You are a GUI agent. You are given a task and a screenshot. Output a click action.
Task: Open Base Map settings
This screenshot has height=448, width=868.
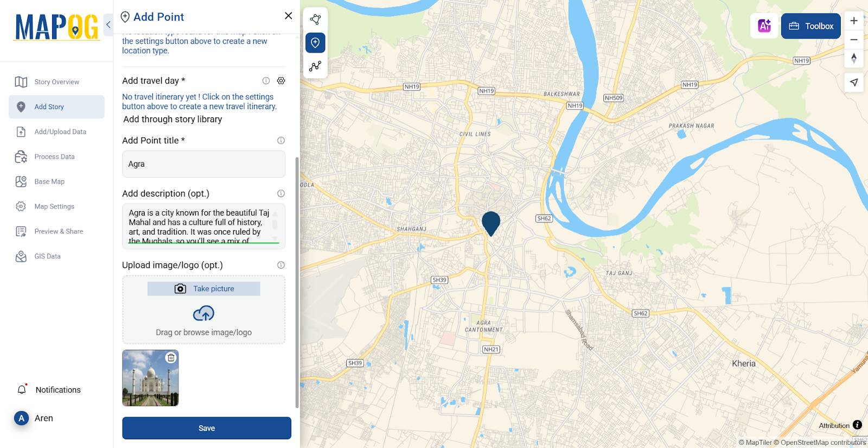click(56, 182)
